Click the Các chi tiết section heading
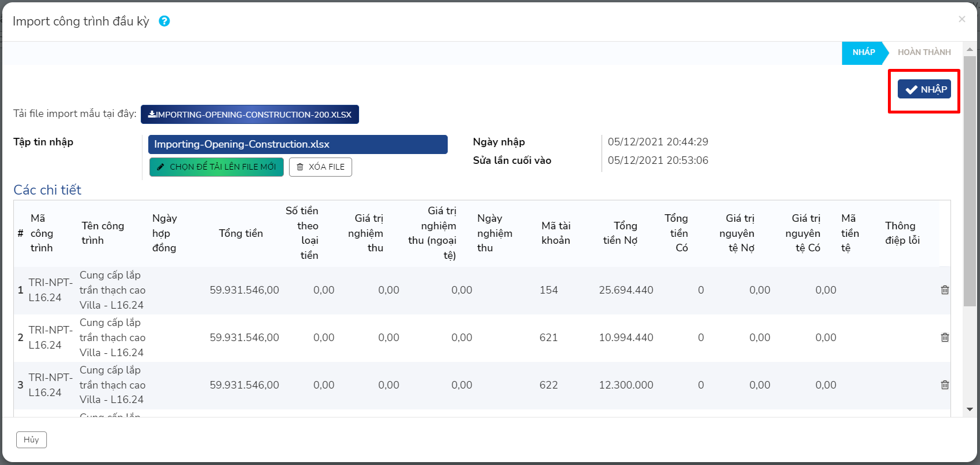 tap(47, 190)
